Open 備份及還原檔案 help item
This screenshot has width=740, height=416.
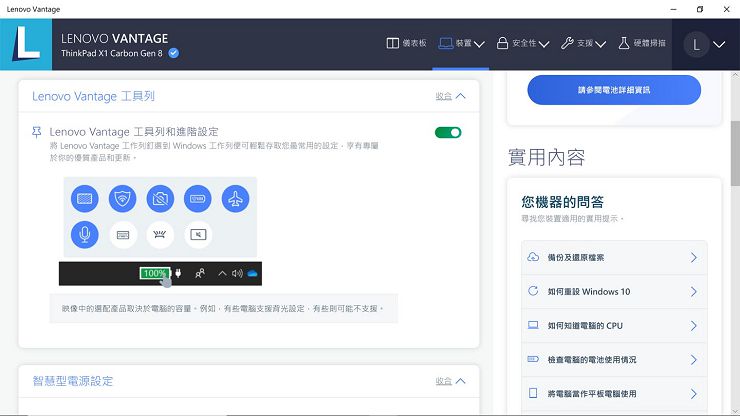click(x=614, y=257)
